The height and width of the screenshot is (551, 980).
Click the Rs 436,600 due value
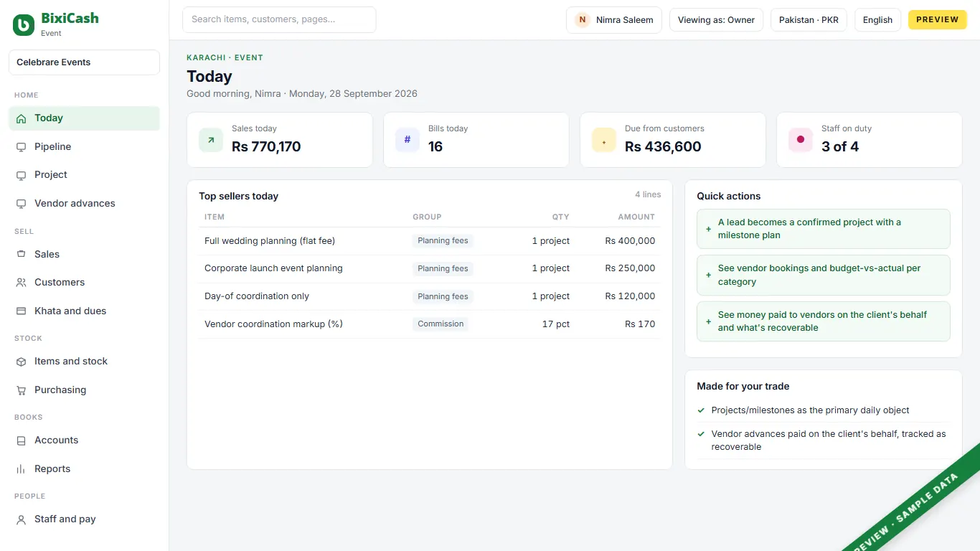point(663,147)
